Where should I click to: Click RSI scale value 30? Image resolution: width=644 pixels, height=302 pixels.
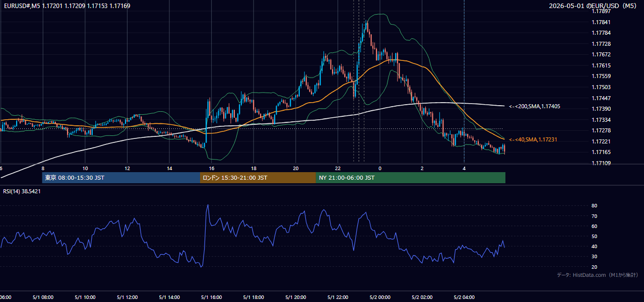pos(595,257)
